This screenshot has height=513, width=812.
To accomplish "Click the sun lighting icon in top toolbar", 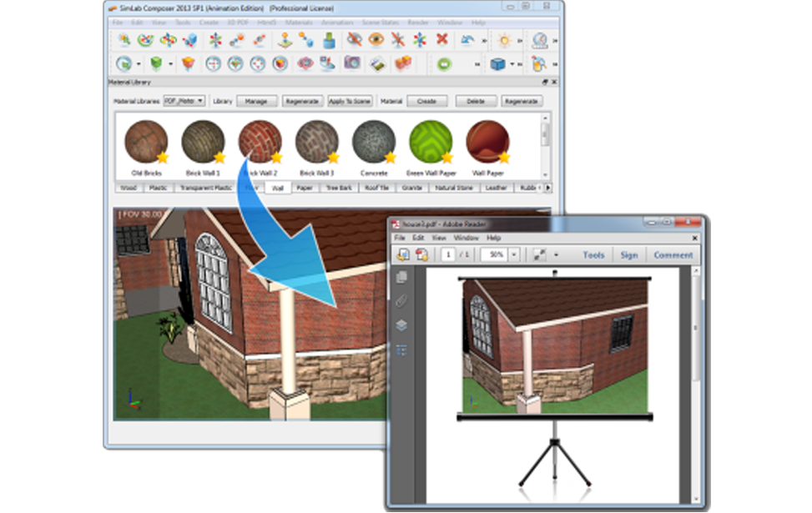I will point(503,39).
